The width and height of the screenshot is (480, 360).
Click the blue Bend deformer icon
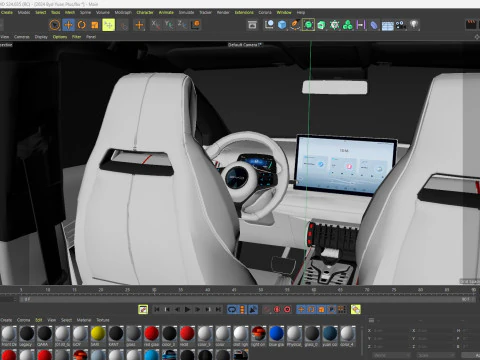[x=374, y=25]
